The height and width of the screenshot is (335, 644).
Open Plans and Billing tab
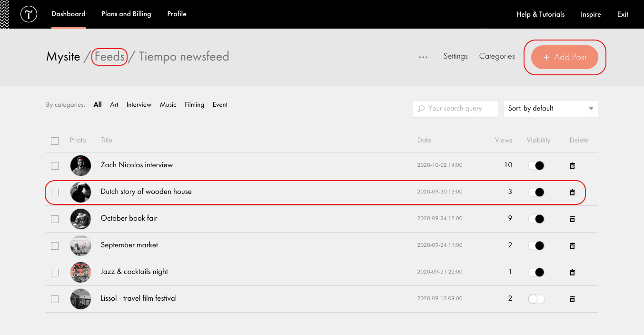click(126, 14)
